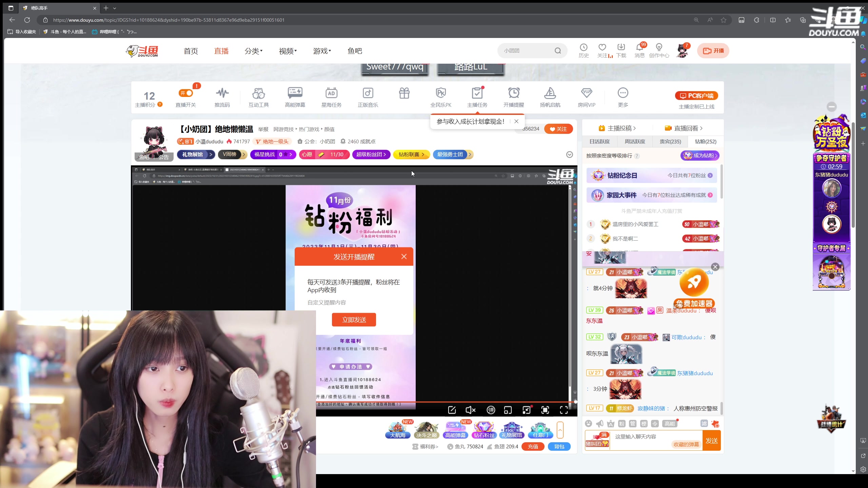Click the chat horn announcement icon
This screenshot has width=868, height=488.
[599, 424]
